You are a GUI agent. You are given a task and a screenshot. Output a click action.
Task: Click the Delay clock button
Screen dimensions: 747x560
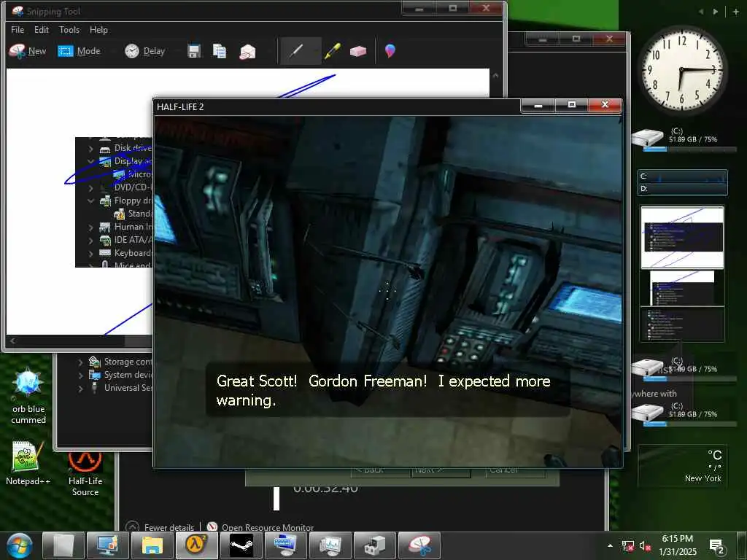coord(145,51)
